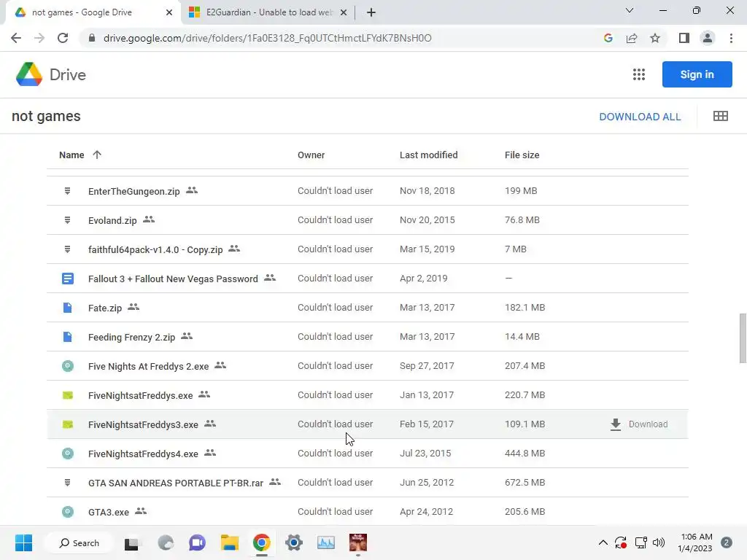Click the Google Drive logo
747x560 pixels.
click(29, 74)
